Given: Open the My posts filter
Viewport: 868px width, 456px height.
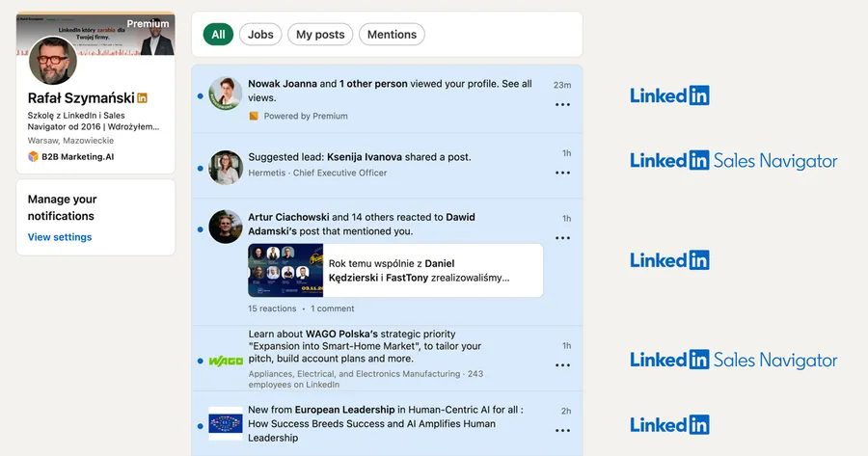Looking at the screenshot, I should click(320, 35).
